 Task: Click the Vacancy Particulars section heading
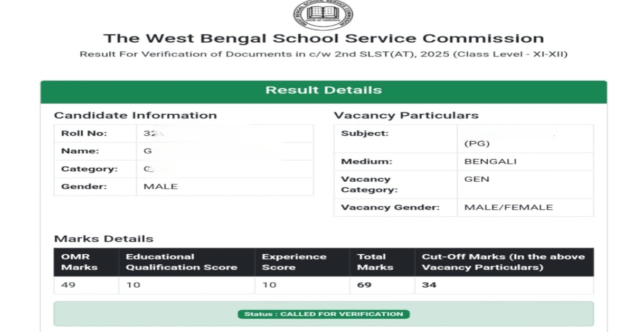406,116
